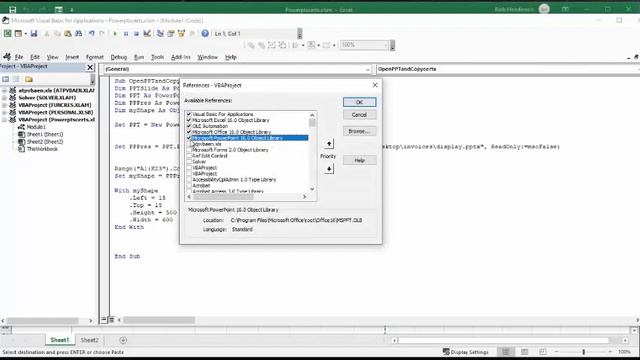Open the Tools menu
Image resolution: width=640 pixels, height=360 pixels.
[157, 57]
